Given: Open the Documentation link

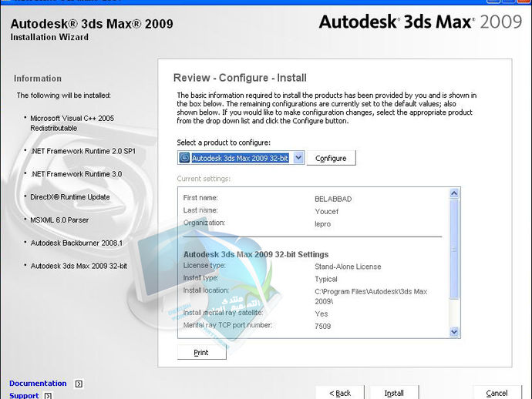Looking at the screenshot, I should click(38, 383).
